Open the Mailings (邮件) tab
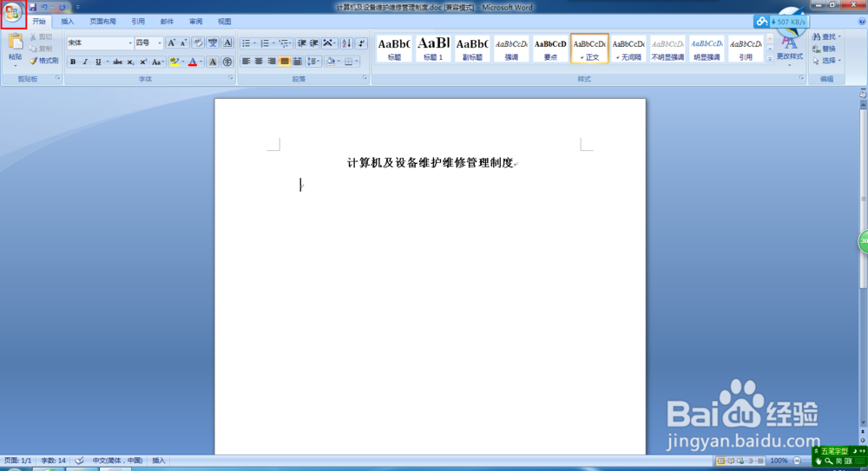The height and width of the screenshot is (471, 868). tap(167, 22)
